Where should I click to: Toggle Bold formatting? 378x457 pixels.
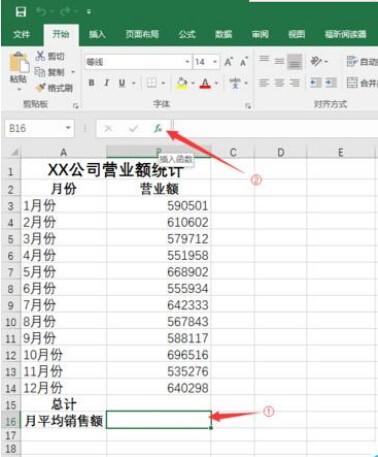(91, 83)
